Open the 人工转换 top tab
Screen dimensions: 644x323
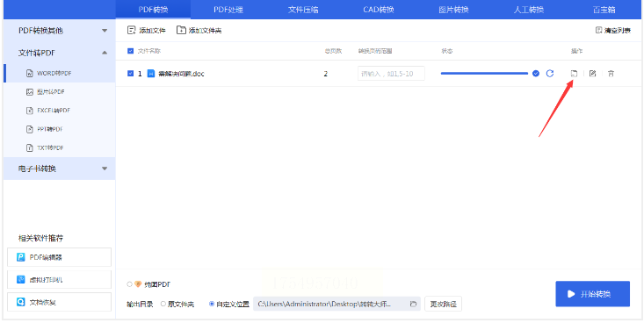click(529, 10)
